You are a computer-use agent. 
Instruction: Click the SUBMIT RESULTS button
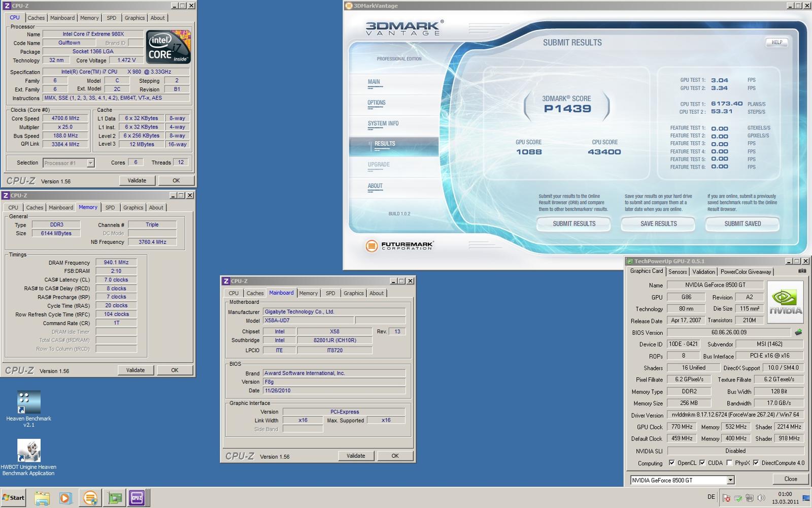pyautogui.click(x=574, y=224)
